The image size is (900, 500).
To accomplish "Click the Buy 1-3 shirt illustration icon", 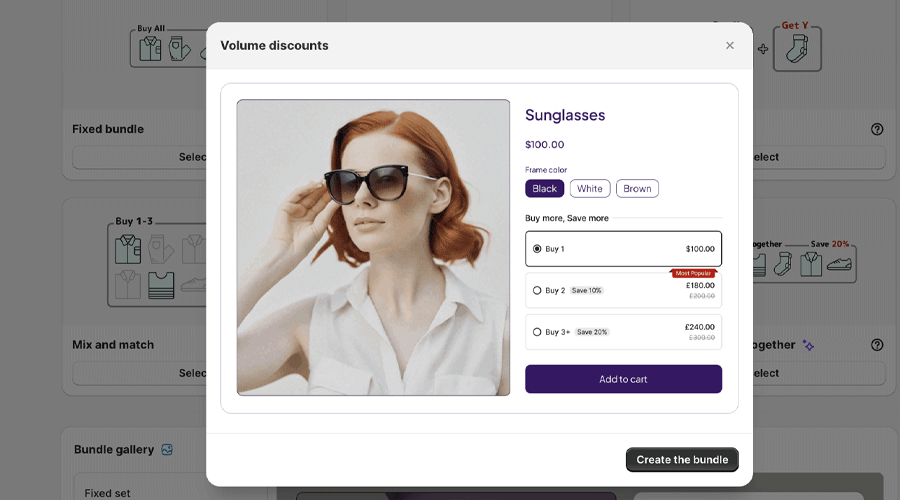I will click(x=127, y=249).
